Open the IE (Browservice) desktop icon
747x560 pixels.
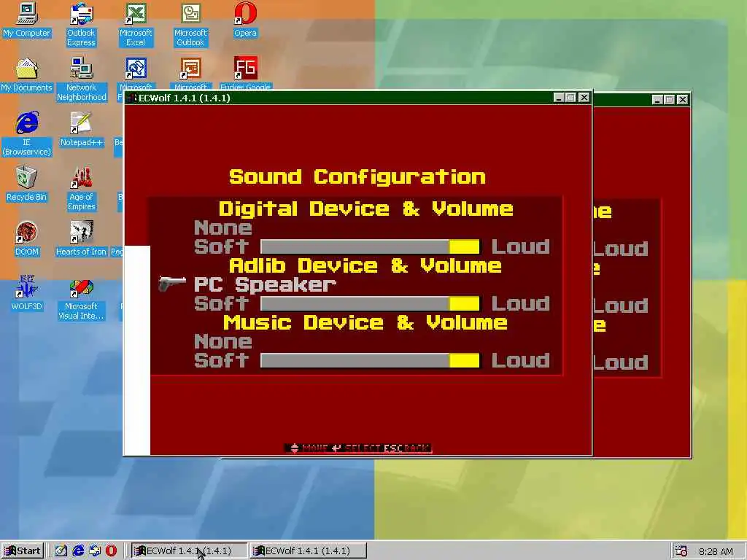point(27,134)
